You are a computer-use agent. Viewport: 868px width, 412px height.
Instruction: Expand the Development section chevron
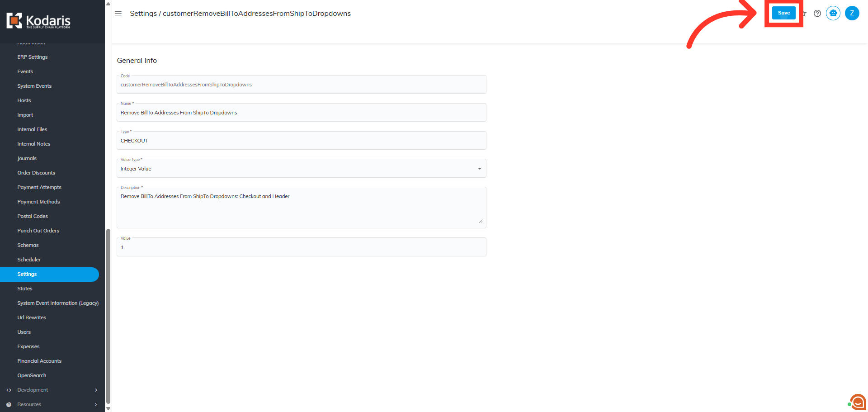[96, 390]
